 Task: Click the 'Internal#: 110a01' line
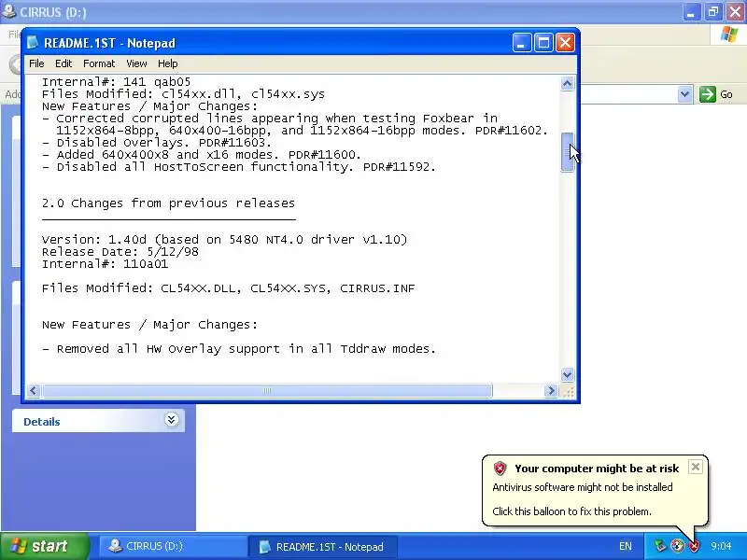105,264
